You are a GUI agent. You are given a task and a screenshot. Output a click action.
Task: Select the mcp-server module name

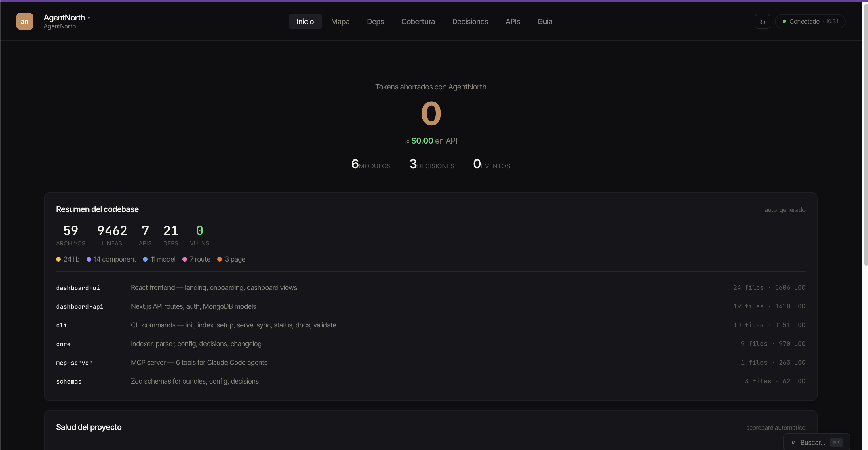pyautogui.click(x=74, y=363)
